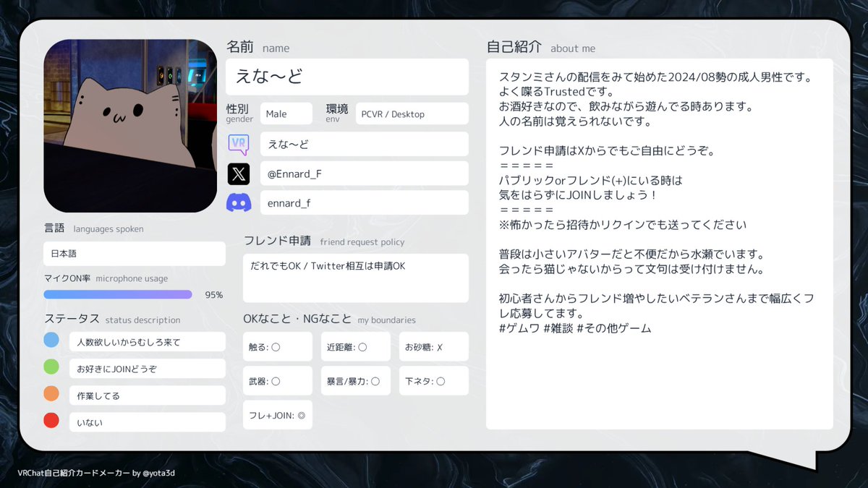Screen dimensions: 868x488
Task: Click the 'フレ+JOIN: ◎' boundary box
Action: [x=278, y=415]
